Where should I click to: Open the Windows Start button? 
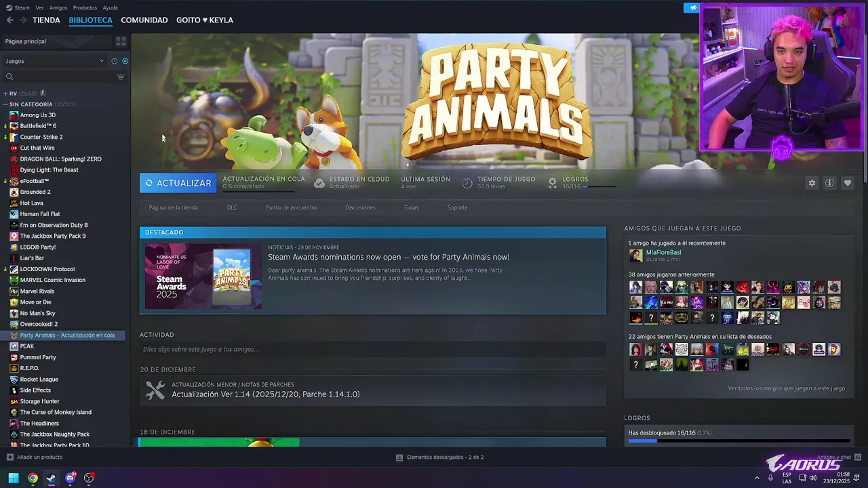(14, 478)
